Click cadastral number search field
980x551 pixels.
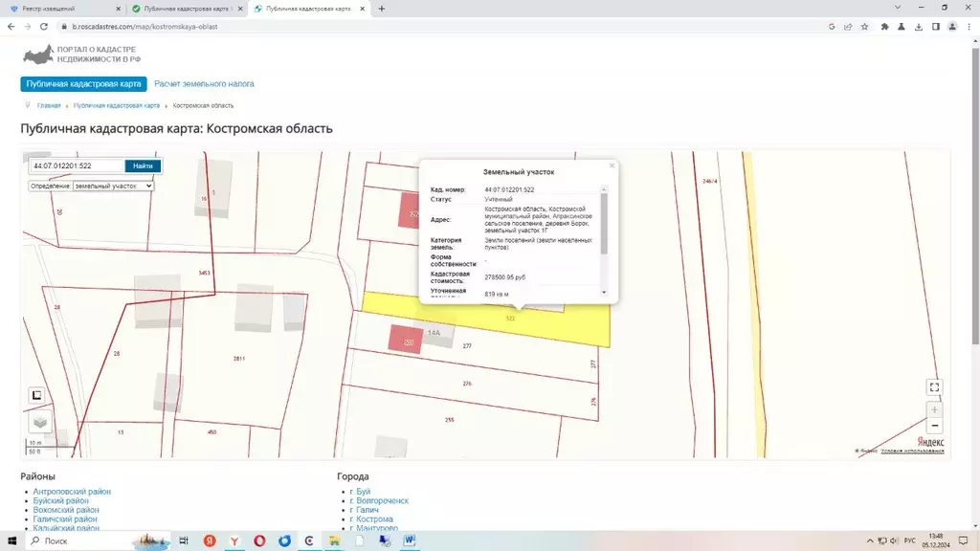point(77,165)
